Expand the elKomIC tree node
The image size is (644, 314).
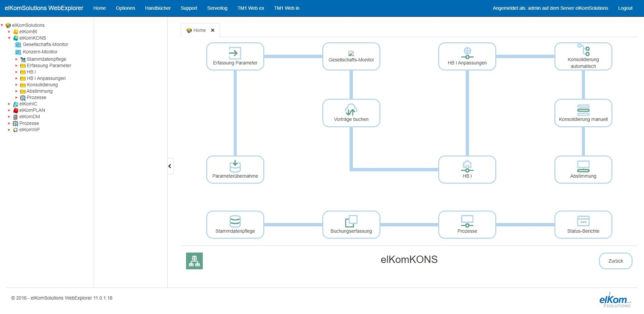point(9,104)
